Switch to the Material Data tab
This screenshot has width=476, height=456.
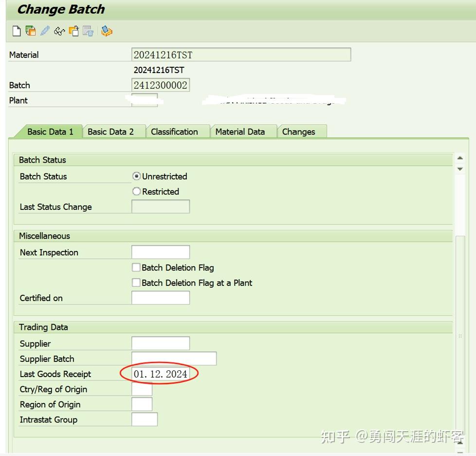point(243,131)
